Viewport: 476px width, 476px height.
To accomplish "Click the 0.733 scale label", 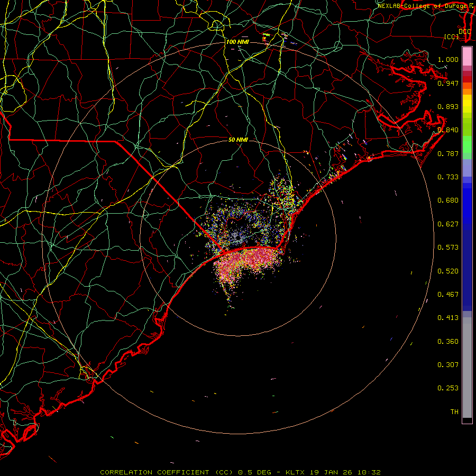I will pyautogui.click(x=448, y=177).
